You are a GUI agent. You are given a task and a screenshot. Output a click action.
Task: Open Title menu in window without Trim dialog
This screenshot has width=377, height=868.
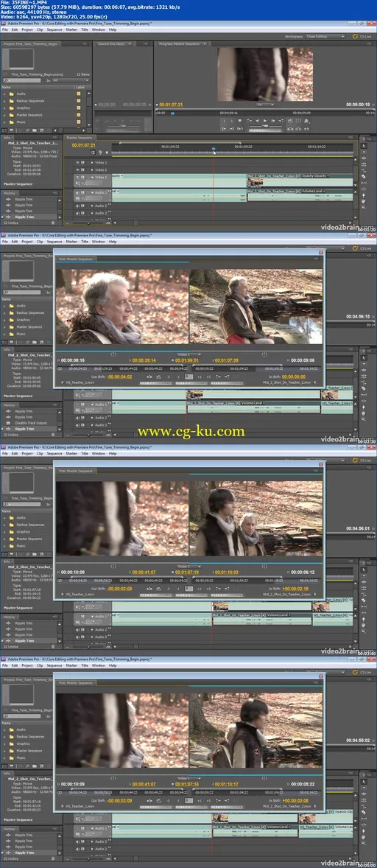[x=85, y=30]
